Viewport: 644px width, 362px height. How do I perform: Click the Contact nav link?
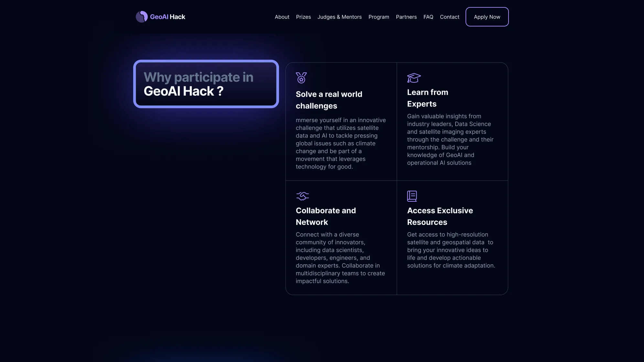pos(449,17)
